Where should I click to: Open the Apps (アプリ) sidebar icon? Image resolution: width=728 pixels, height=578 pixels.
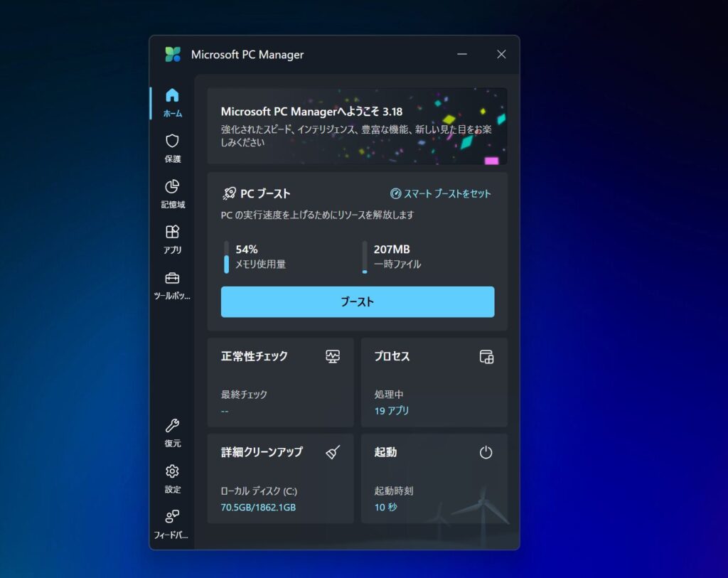tap(172, 232)
